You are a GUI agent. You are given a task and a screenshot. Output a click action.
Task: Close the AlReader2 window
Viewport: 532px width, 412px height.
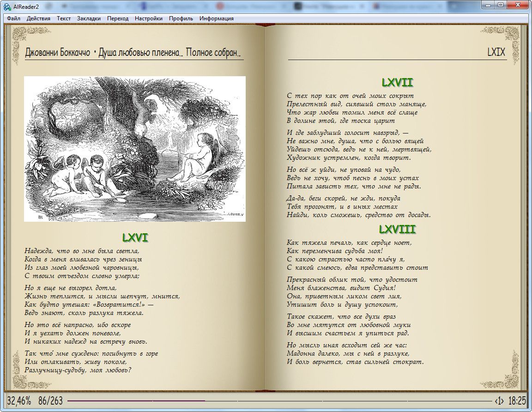point(518,5)
